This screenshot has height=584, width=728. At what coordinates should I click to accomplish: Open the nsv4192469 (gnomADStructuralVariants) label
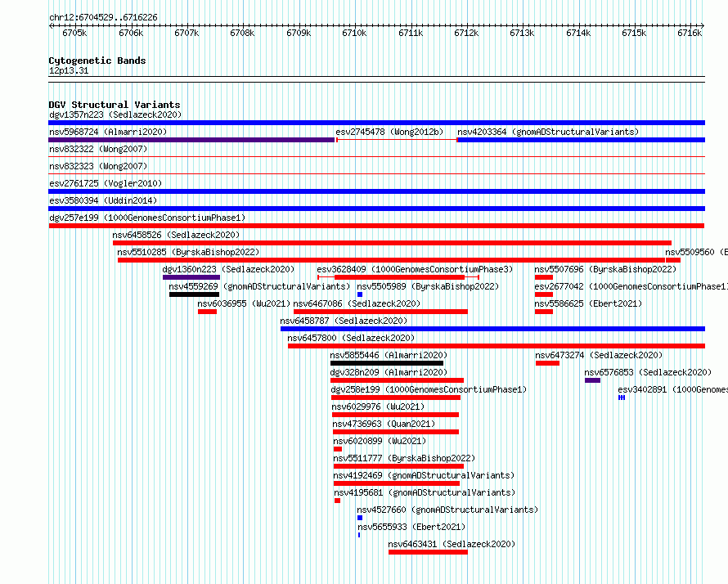tap(424, 475)
